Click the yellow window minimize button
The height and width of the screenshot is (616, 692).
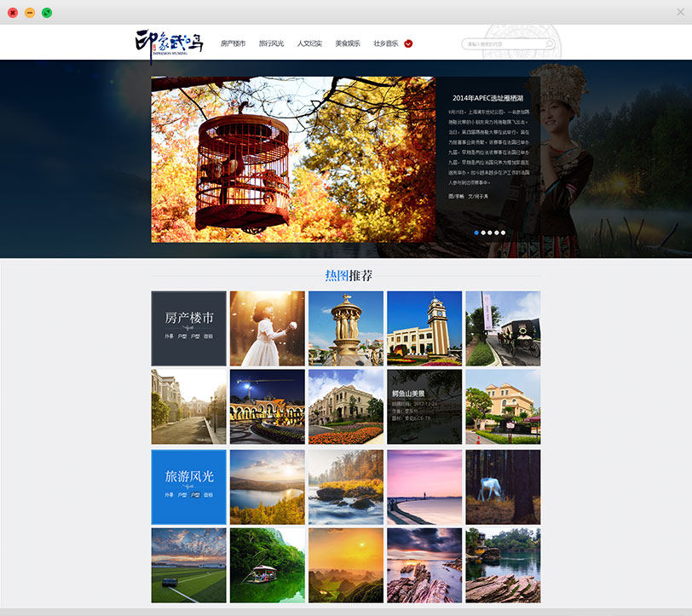30,13
